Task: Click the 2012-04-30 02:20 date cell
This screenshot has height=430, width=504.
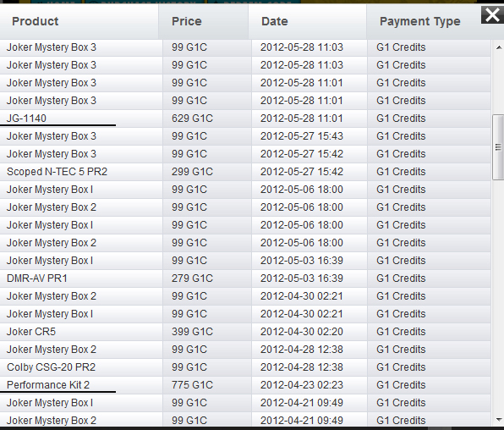Action: [x=302, y=332]
